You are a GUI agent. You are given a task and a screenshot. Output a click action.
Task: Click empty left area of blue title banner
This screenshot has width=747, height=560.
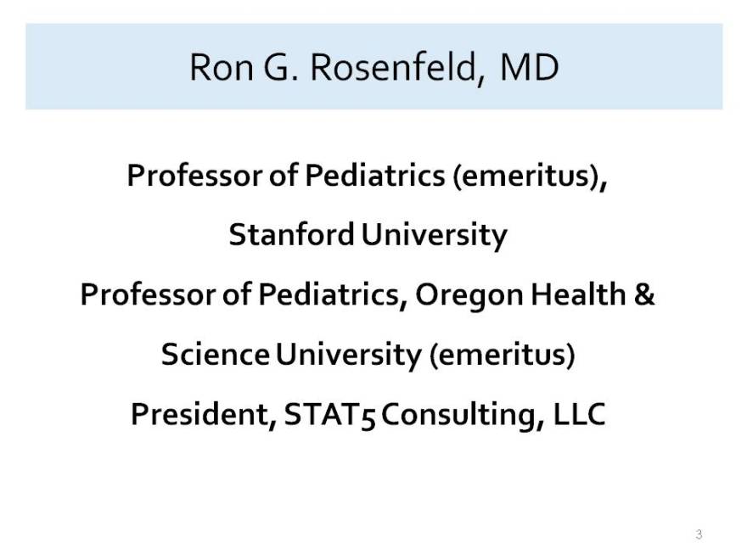coord(104,67)
